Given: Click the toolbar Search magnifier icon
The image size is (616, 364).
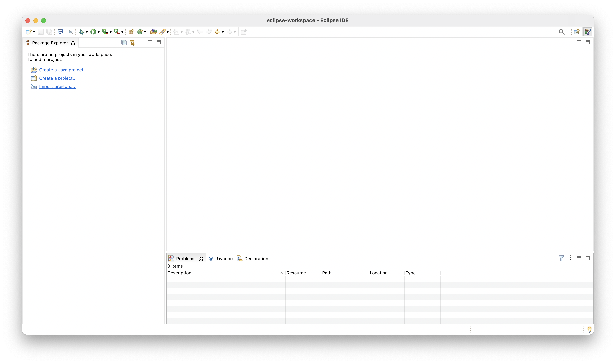Looking at the screenshot, I should tap(561, 32).
